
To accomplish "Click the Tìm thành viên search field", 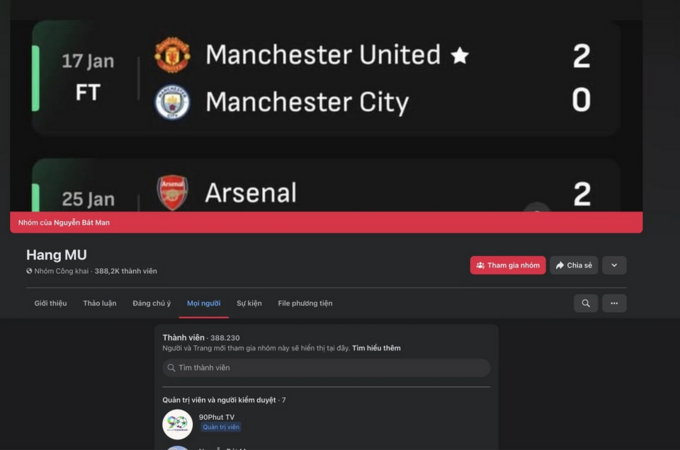I will point(327,368).
